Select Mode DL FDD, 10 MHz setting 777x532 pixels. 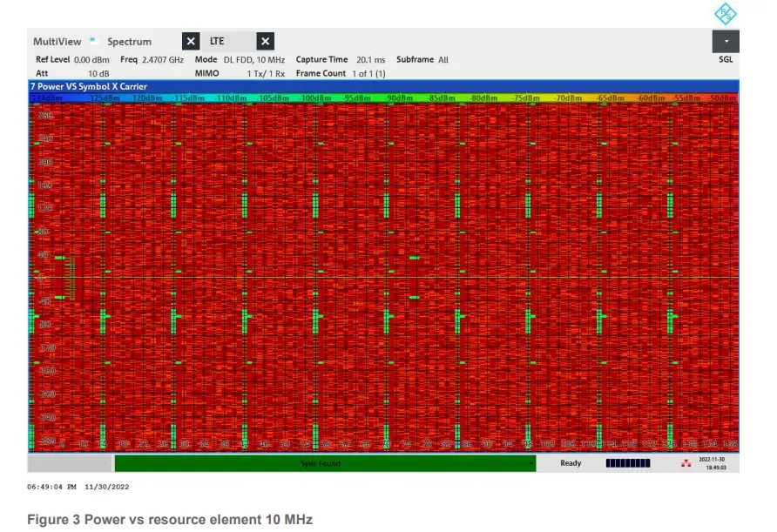pos(253,60)
